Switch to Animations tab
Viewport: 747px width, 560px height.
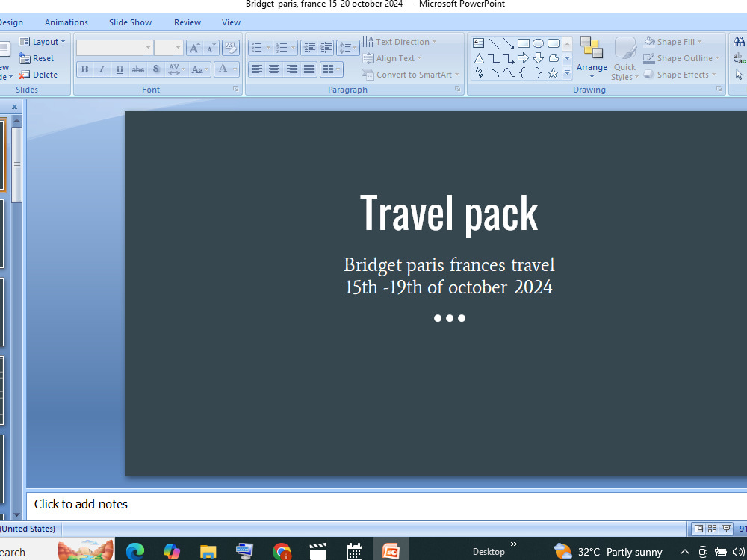coord(66,22)
